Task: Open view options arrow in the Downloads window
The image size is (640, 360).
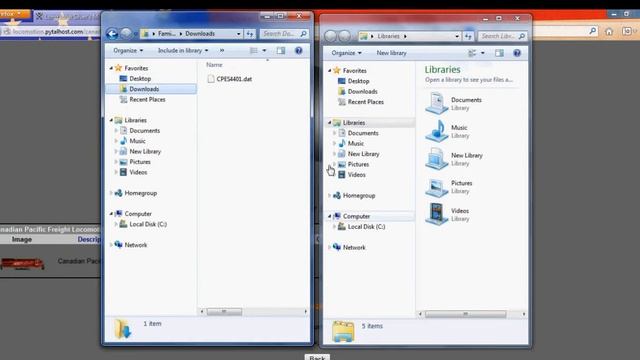Action: (x=264, y=51)
